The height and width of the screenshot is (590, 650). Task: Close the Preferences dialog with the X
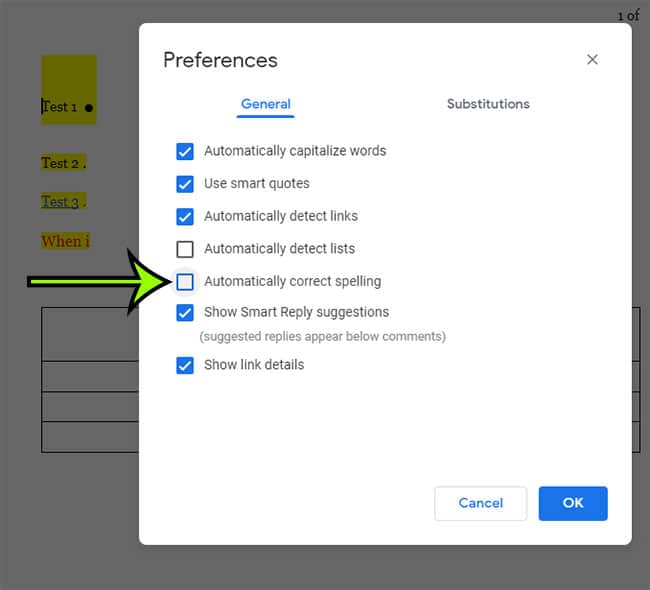[x=592, y=60]
